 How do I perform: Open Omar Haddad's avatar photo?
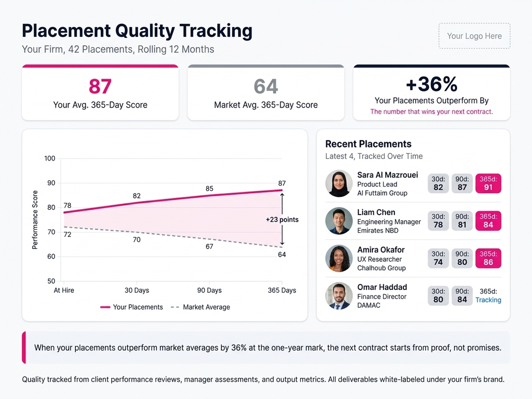pyautogui.click(x=339, y=296)
